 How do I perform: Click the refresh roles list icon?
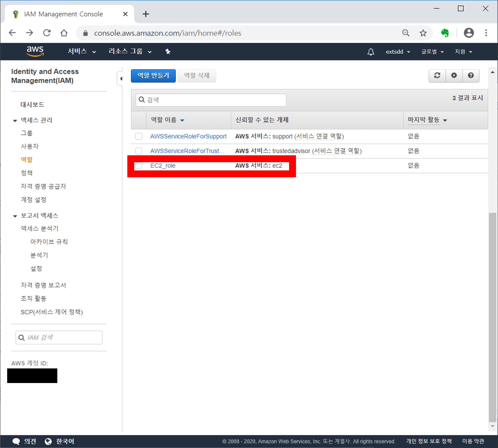click(437, 75)
